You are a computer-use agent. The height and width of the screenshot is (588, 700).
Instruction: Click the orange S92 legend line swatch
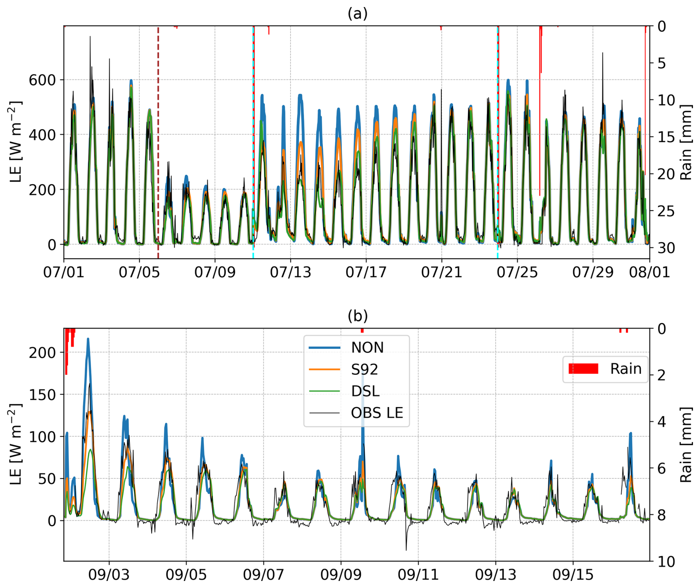tap(324, 369)
